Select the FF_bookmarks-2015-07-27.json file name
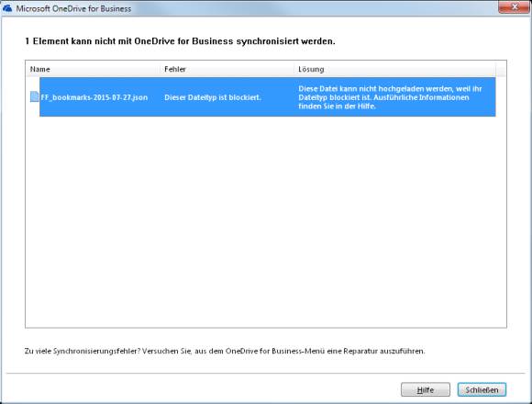 pos(94,97)
